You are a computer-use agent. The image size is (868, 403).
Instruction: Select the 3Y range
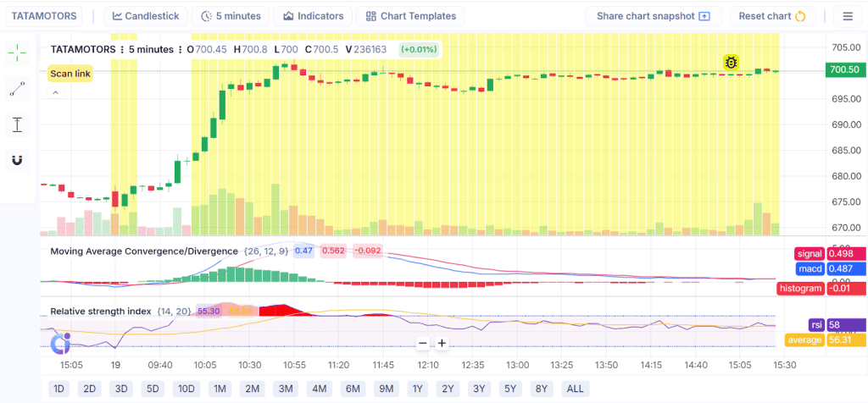click(480, 389)
